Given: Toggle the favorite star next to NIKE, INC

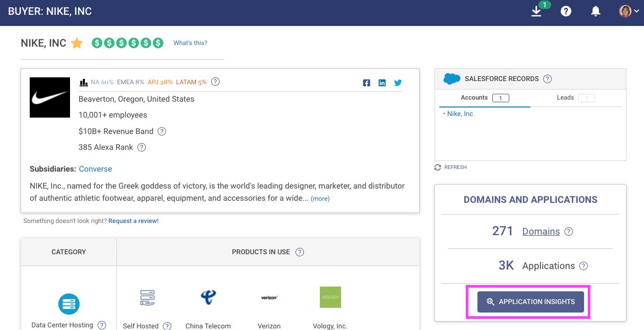Looking at the screenshot, I should point(77,43).
